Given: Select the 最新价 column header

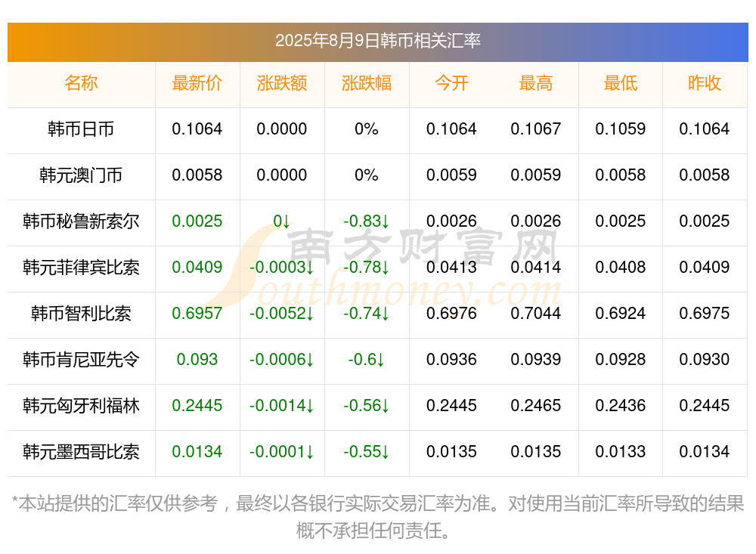Looking at the screenshot, I should coord(197,83).
